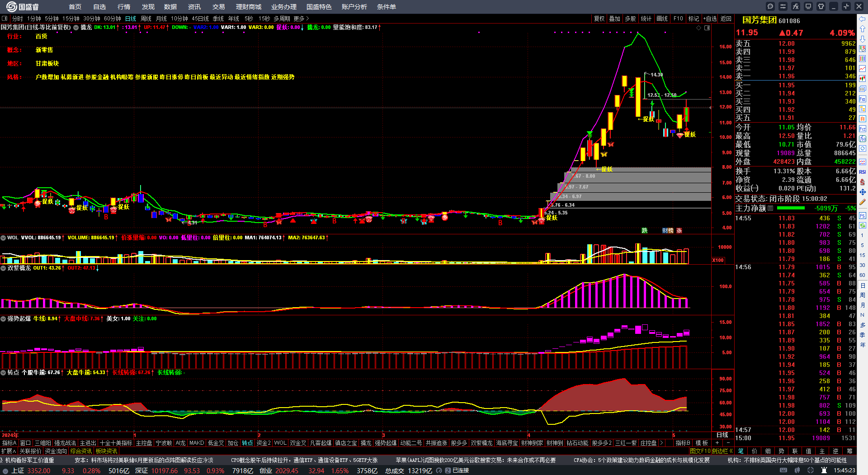Viewport: 868px width, 475px height.
Task: Click the 复权 button
Action: [599, 19]
